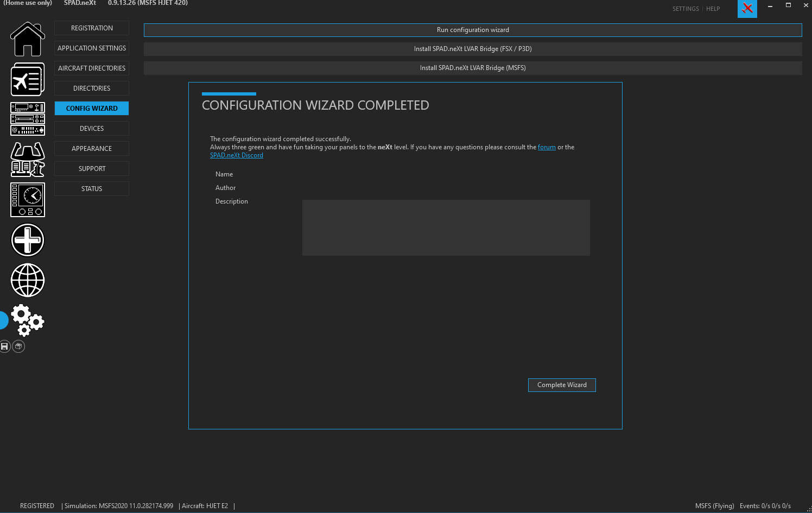812x513 pixels.
Task: Install SPAD.neXt LVAR Bridge (MSFS)
Action: click(x=473, y=68)
